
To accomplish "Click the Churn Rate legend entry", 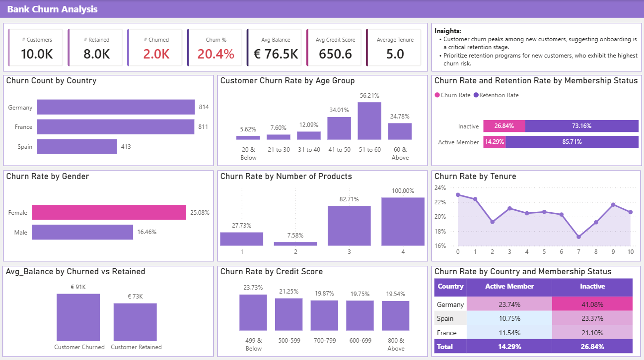I will [452, 95].
